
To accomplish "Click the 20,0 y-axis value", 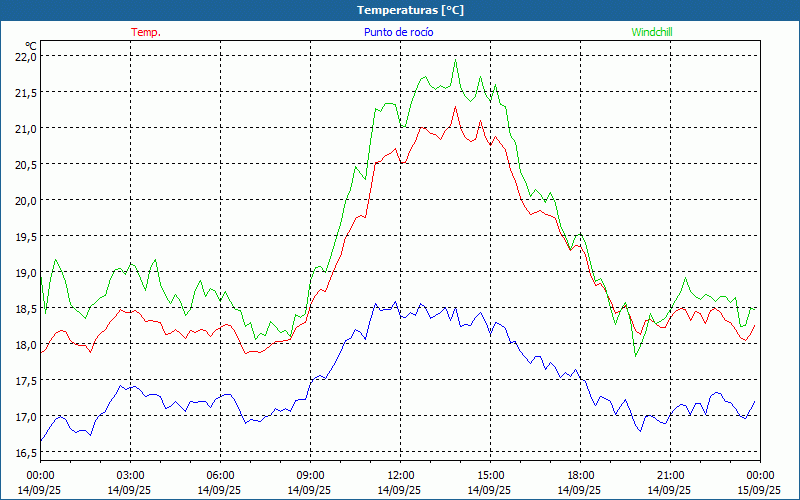I will pos(25,200).
